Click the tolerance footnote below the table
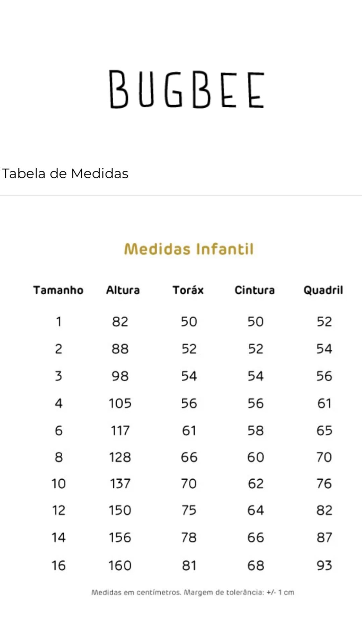The image size is (362, 644). tap(193, 592)
